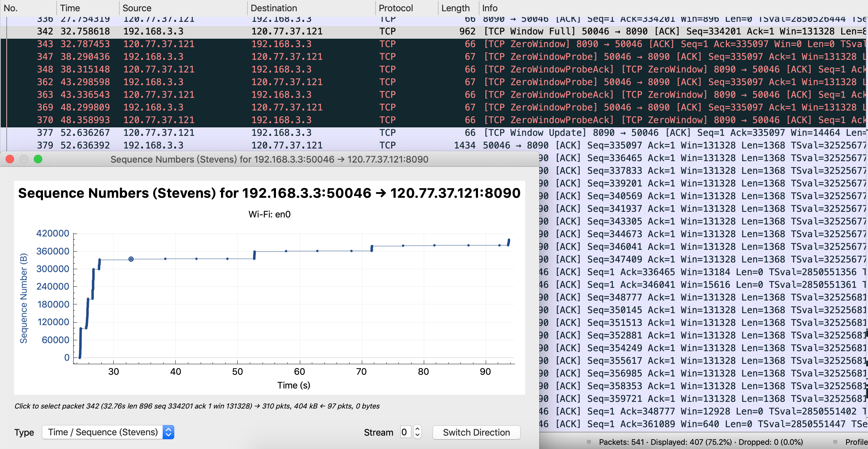Sort packets by the Protocol column
This screenshot has width=868, height=449.
(x=396, y=8)
